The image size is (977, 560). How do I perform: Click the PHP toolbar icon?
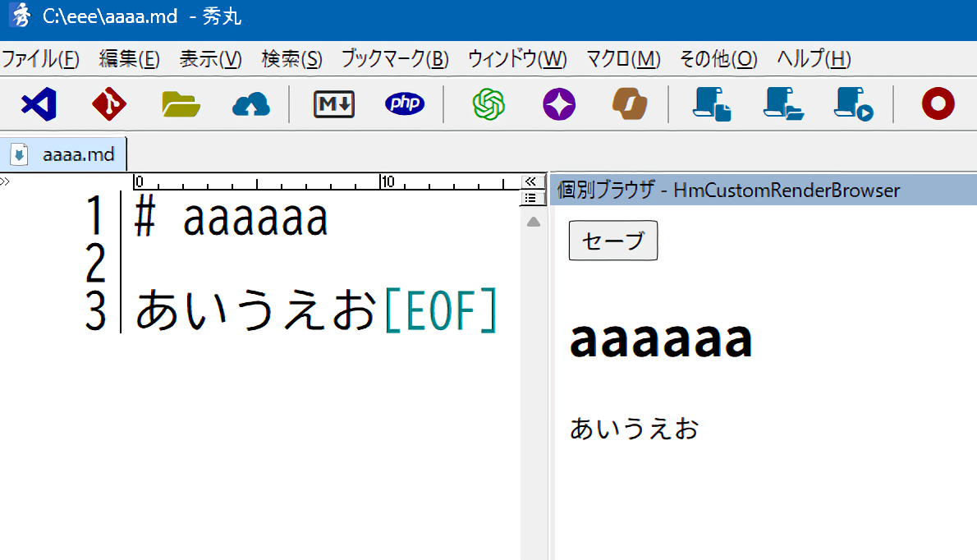[x=405, y=104]
